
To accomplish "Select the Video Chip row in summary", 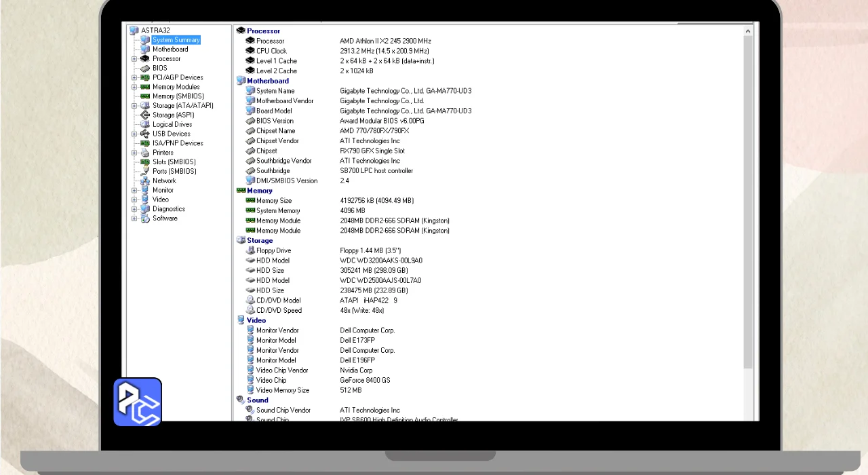I will pos(271,381).
